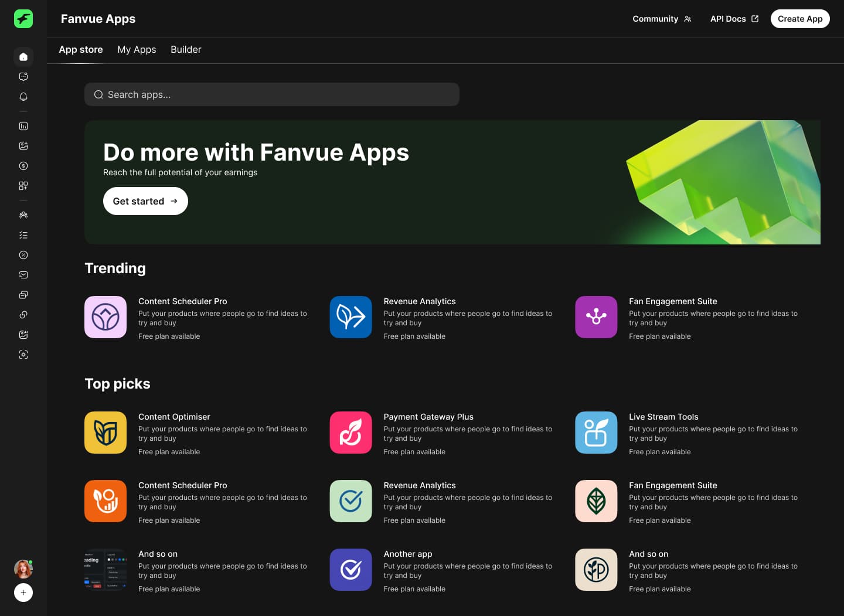Switch to the Builder tab

pos(186,50)
